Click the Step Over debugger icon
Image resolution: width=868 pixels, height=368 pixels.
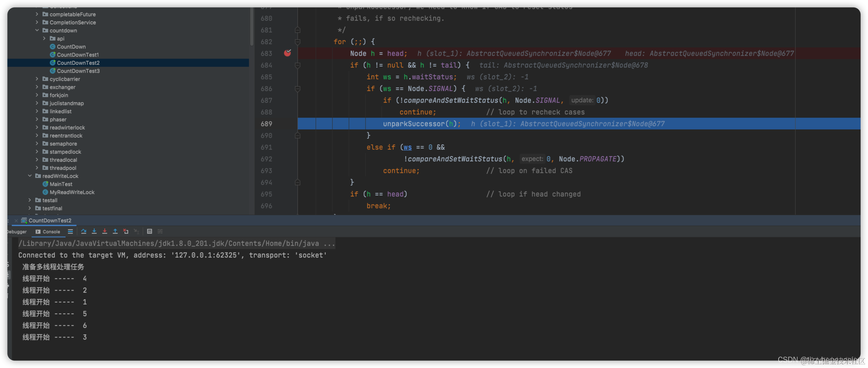tap(84, 231)
